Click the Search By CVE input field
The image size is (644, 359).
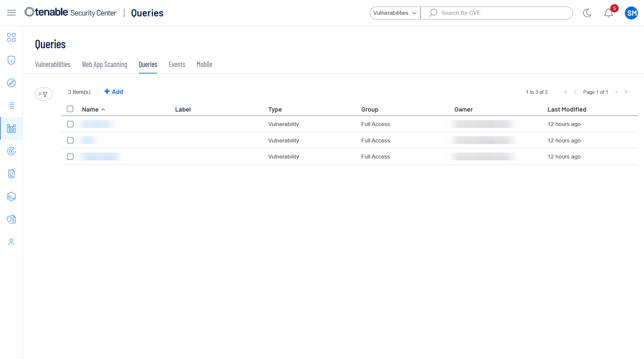(x=496, y=13)
